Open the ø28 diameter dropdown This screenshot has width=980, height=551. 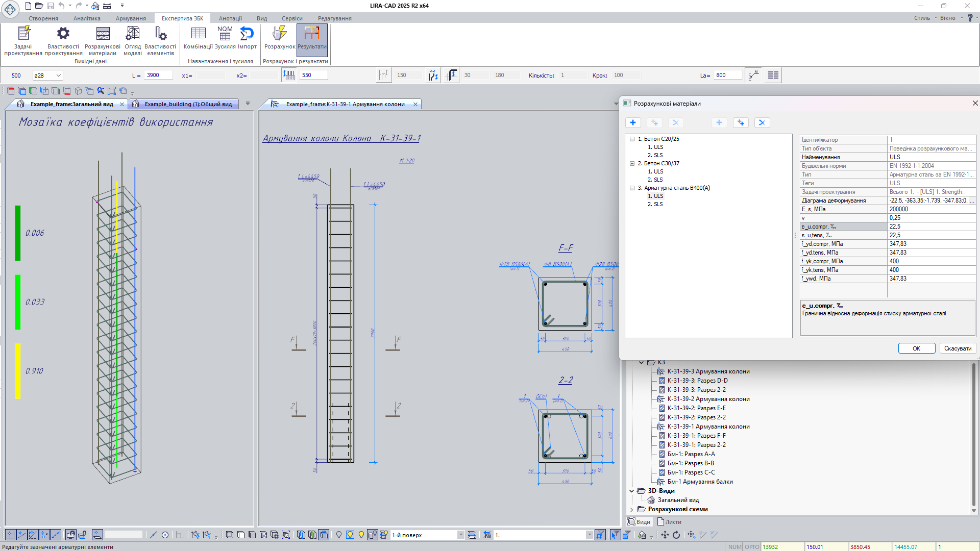pyautogui.click(x=59, y=76)
